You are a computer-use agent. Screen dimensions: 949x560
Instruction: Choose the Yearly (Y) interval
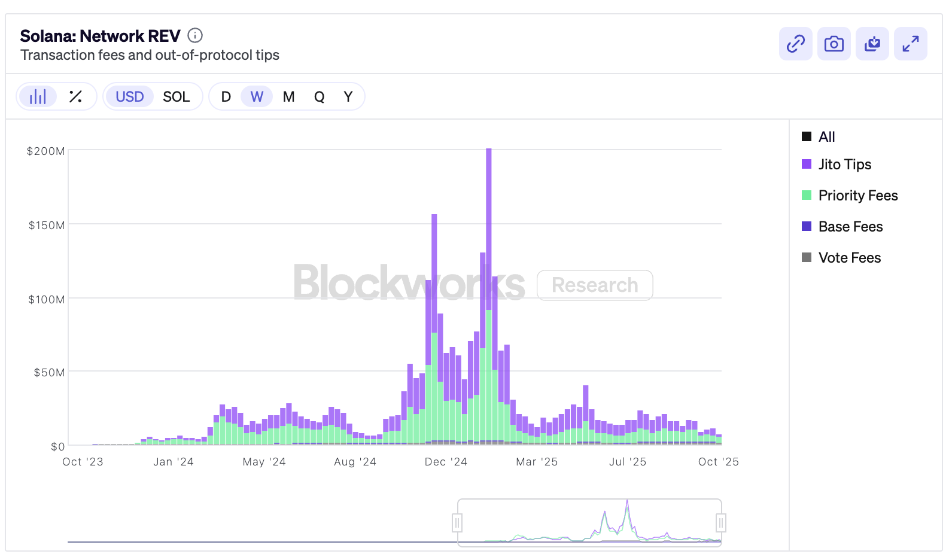pos(348,96)
